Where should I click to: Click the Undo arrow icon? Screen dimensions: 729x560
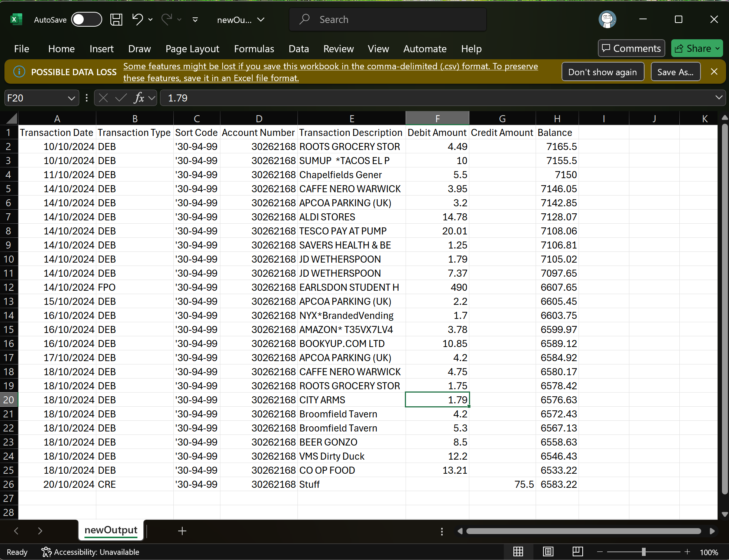(x=137, y=19)
